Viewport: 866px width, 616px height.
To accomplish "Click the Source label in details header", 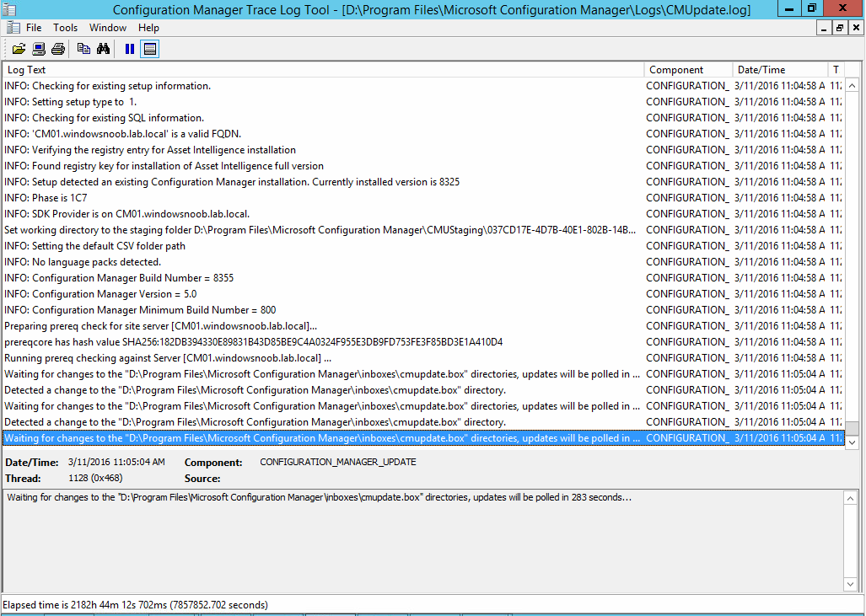I will (x=202, y=479).
